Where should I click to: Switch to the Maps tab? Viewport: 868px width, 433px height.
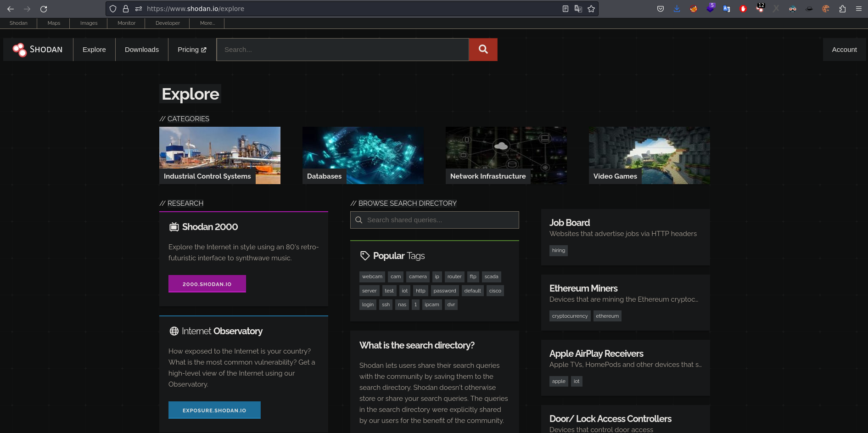[x=54, y=23]
